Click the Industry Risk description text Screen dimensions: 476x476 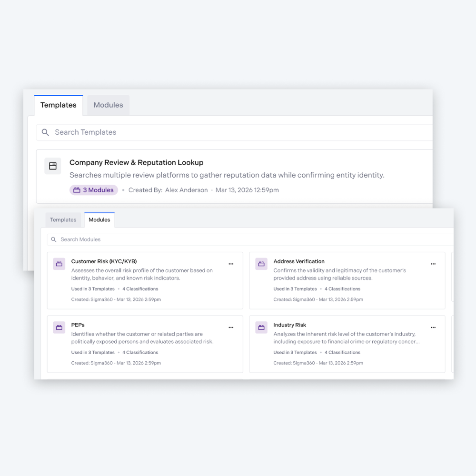click(x=347, y=337)
